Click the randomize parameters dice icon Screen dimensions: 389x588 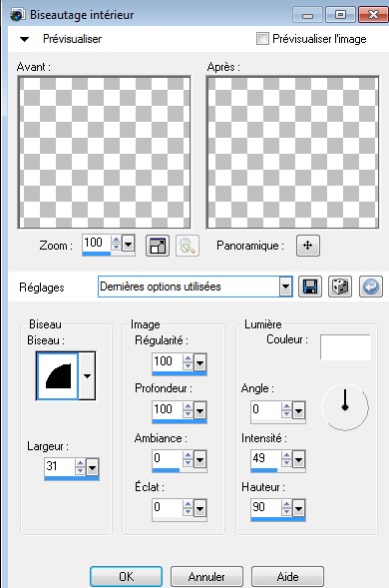[x=340, y=287]
